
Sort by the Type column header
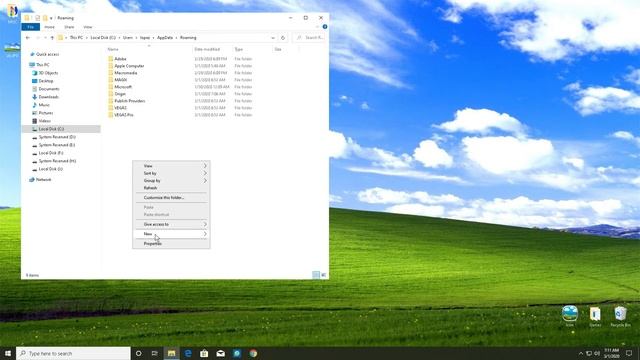(x=239, y=49)
